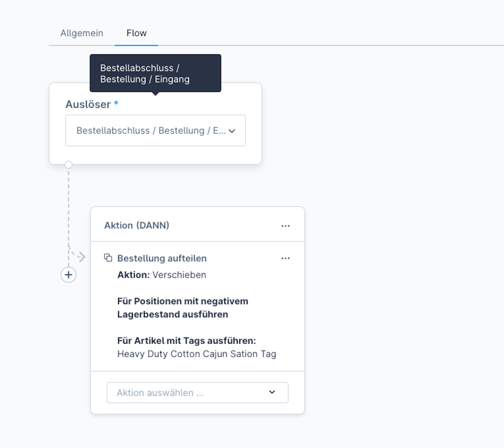The image size is (504, 448).
Task: Click the Bestellabschluss / Bestellung trigger field text
Action: click(151, 130)
